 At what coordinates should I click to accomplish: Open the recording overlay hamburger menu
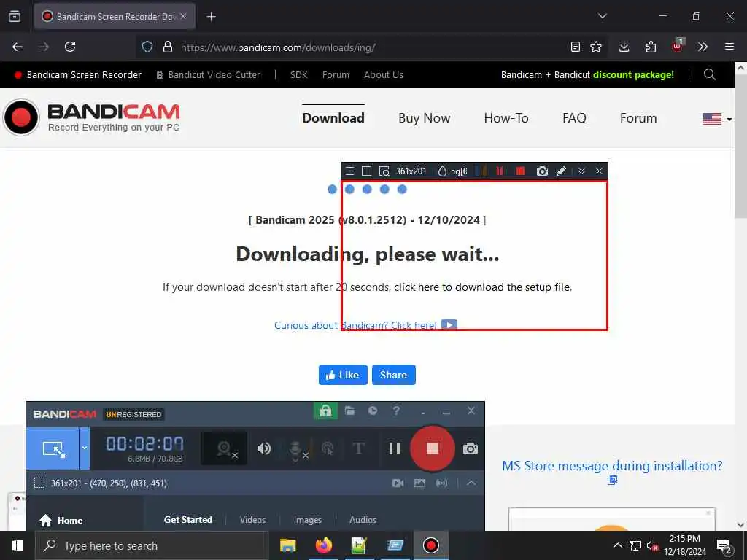[349, 171]
